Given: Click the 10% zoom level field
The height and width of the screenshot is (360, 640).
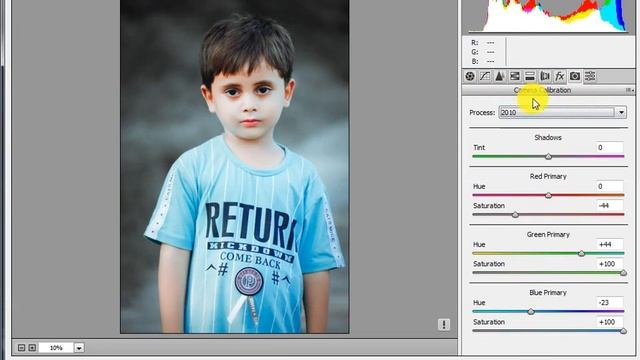Looking at the screenshot, I should click(56, 348).
